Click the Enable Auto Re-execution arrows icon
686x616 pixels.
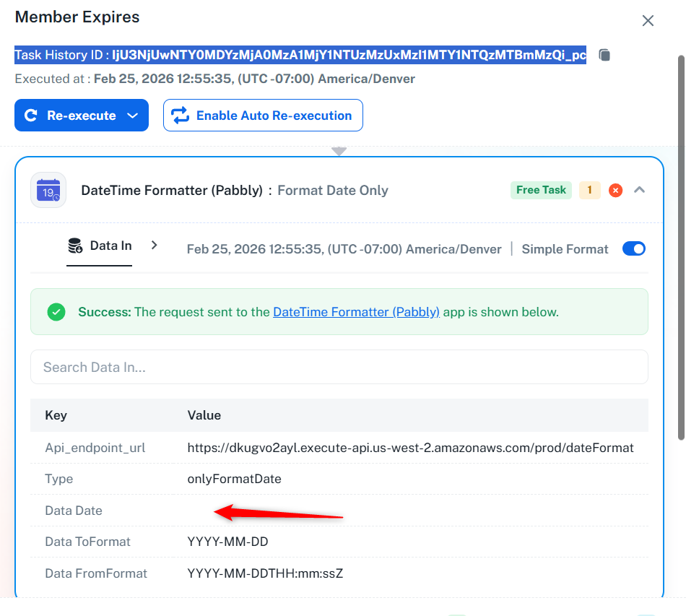[180, 116]
